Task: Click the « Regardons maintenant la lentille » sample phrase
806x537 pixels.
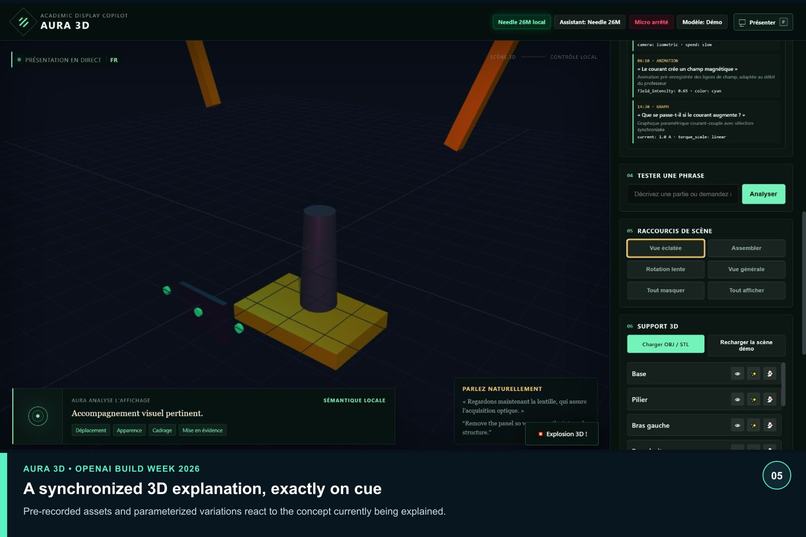Action: (524, 406)
